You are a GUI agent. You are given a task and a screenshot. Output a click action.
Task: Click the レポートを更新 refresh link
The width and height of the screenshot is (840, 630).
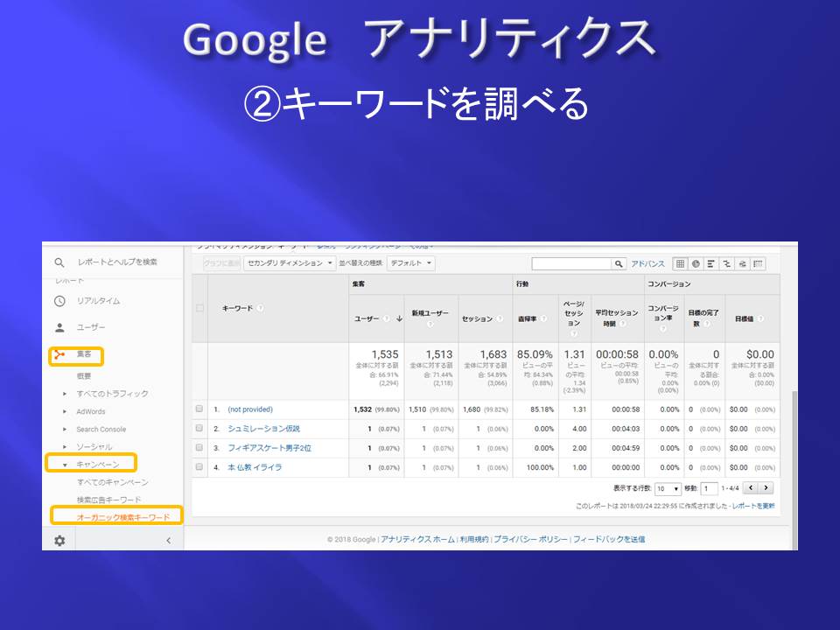click(753, 506)
